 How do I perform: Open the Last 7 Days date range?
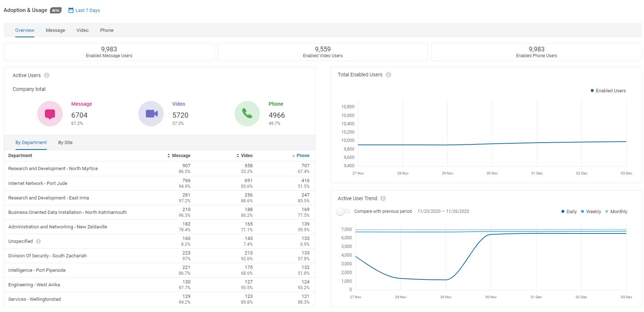pyautogui.click(x=88, y=10)
